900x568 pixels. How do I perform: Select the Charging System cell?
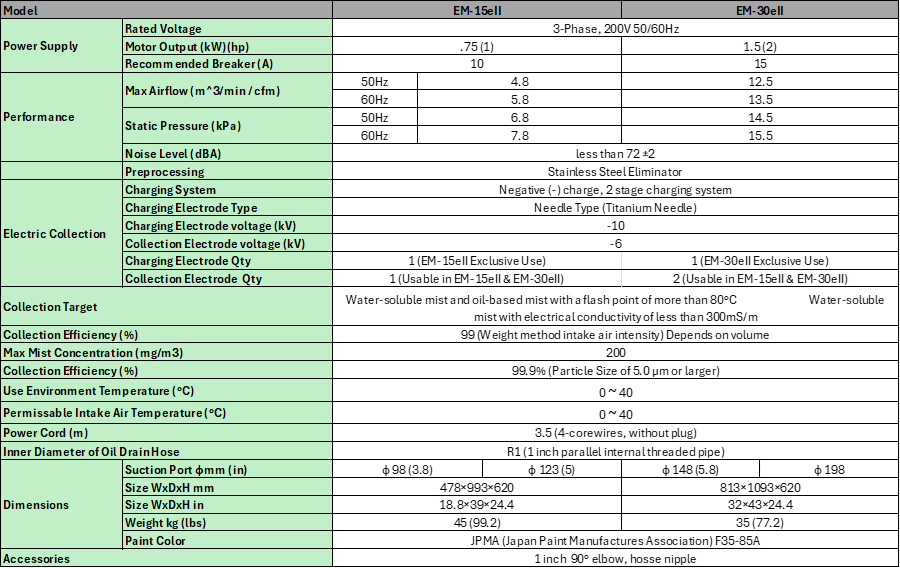(227, 190)
